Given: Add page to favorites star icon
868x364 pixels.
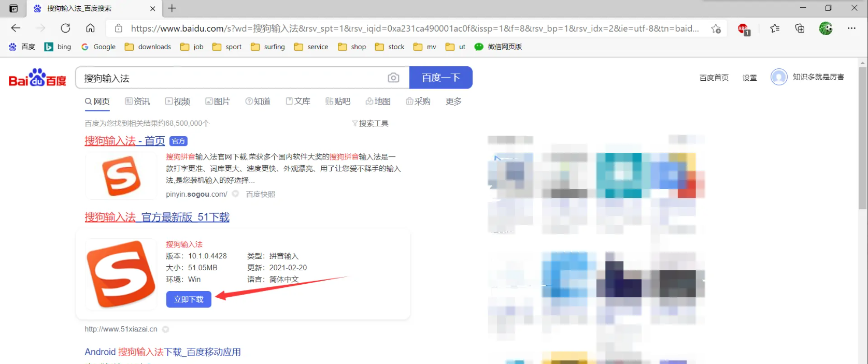Looking at the screenshot, I should [x=716, y=28].
